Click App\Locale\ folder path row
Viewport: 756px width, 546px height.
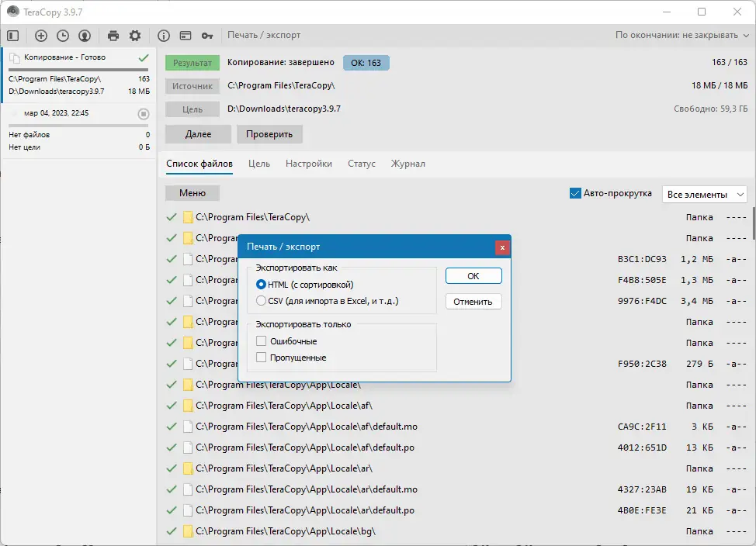278,385
